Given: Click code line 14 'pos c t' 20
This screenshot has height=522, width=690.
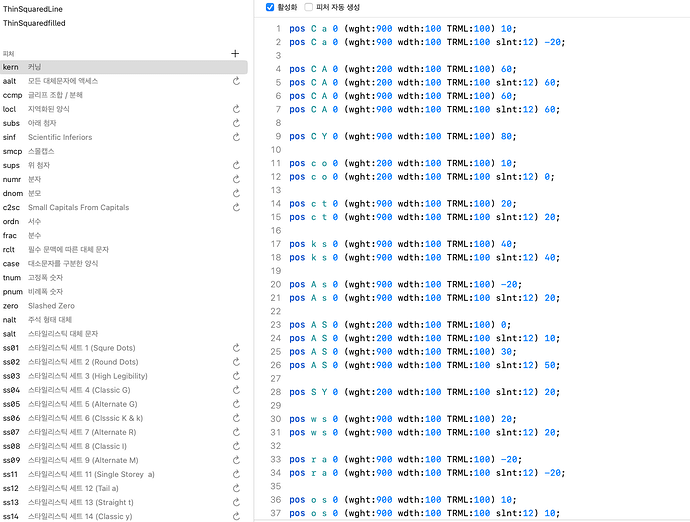Looking at the screenshot, I should click(x=403, y=204).
